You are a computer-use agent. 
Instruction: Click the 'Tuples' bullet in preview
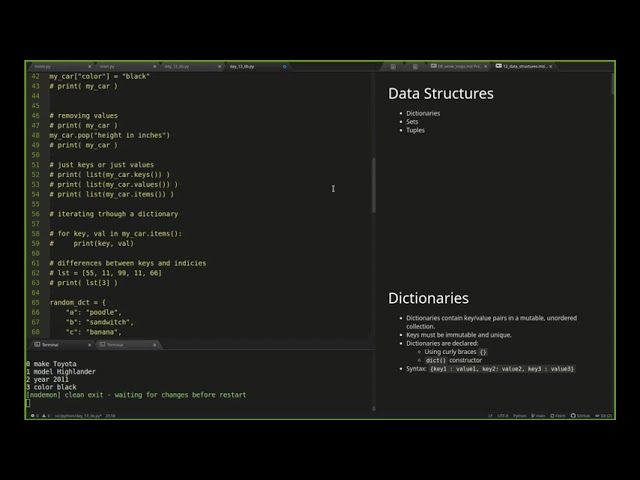(415, 130)
